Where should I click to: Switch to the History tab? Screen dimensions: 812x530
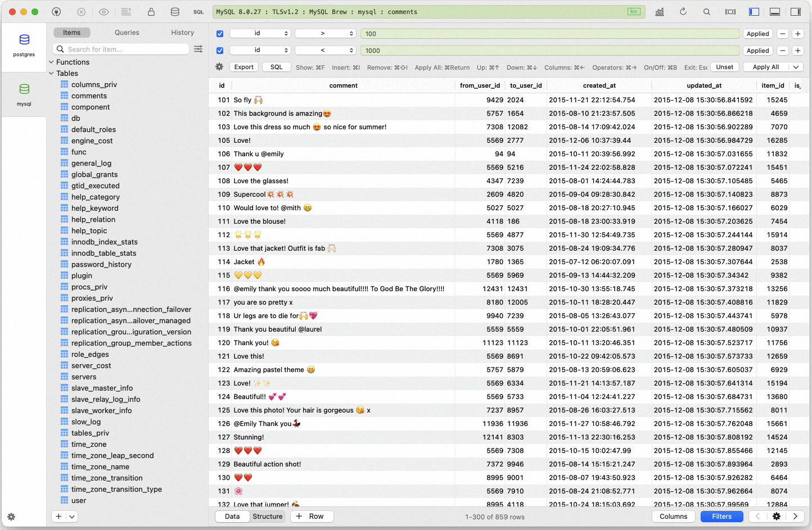coord(183,33)
